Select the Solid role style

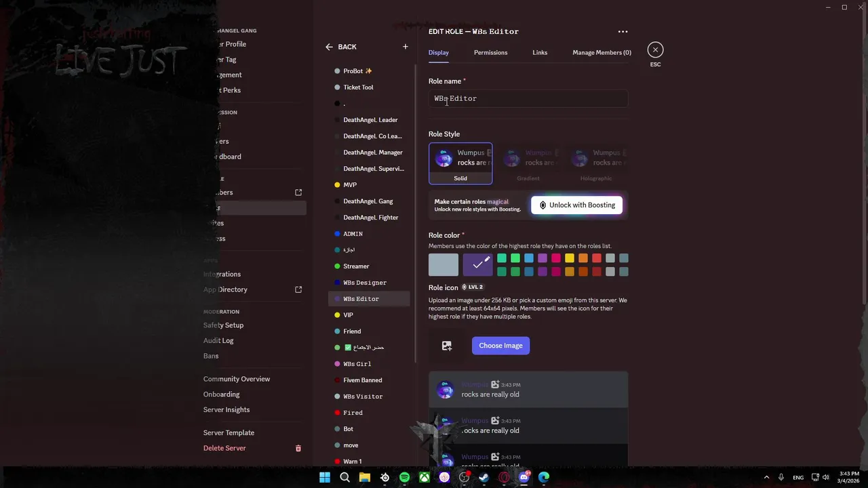click(x=460, y=163)
